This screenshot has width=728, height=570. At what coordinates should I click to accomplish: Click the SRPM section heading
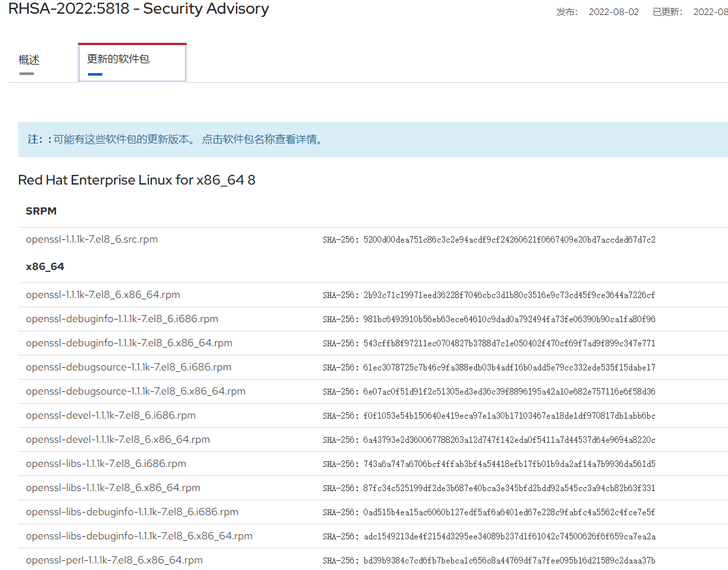click(x=41, y=211)
